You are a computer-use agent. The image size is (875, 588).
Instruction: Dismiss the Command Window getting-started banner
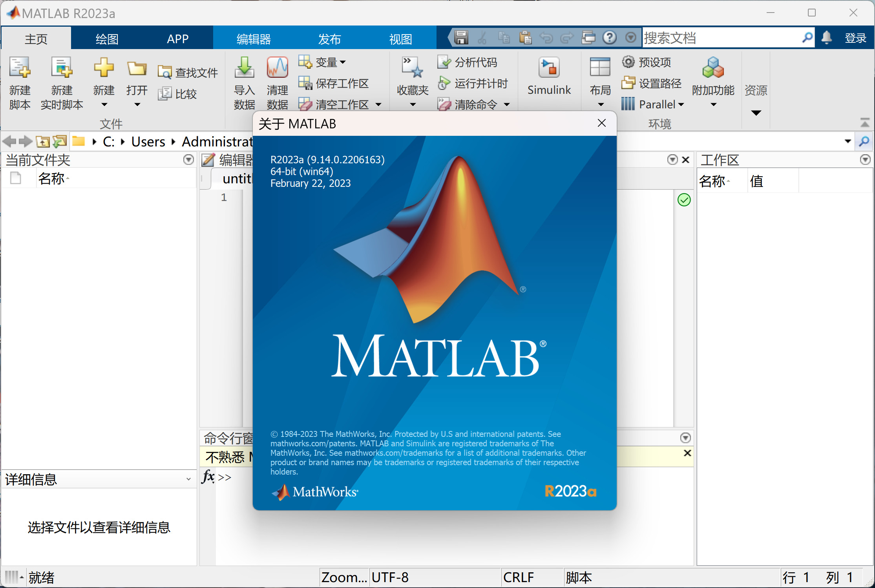687,453
